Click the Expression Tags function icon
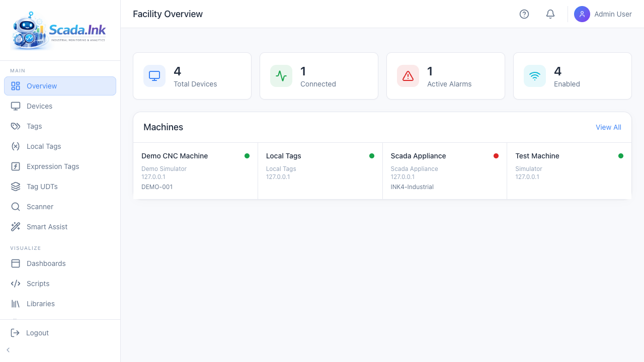The image size is (644, 362). coord(16,166)
